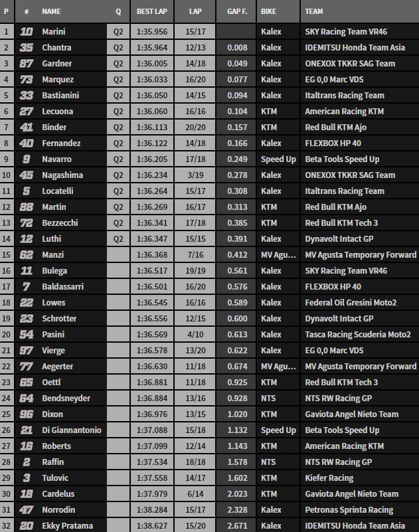Viewport: 419px width, 532px height.
Task: Click the NAME column header
Action: click(51, 12)
